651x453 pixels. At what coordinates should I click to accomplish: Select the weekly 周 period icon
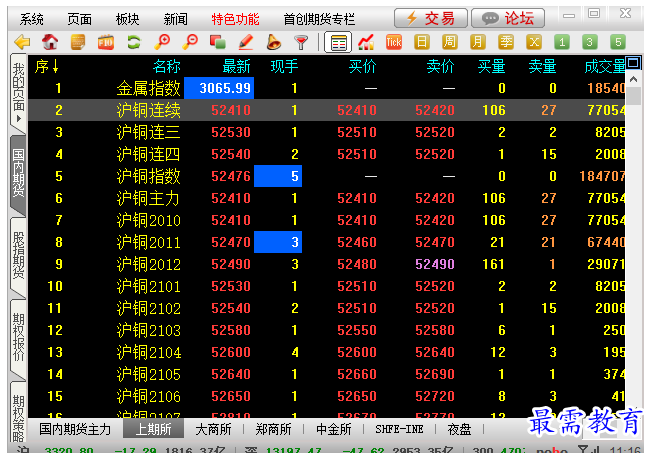pos(450,42)
